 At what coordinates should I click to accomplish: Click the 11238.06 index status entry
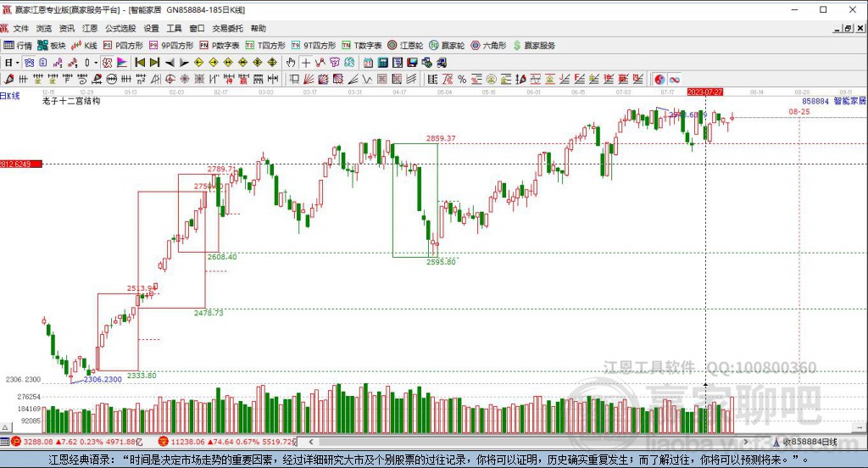click(229, 442)
